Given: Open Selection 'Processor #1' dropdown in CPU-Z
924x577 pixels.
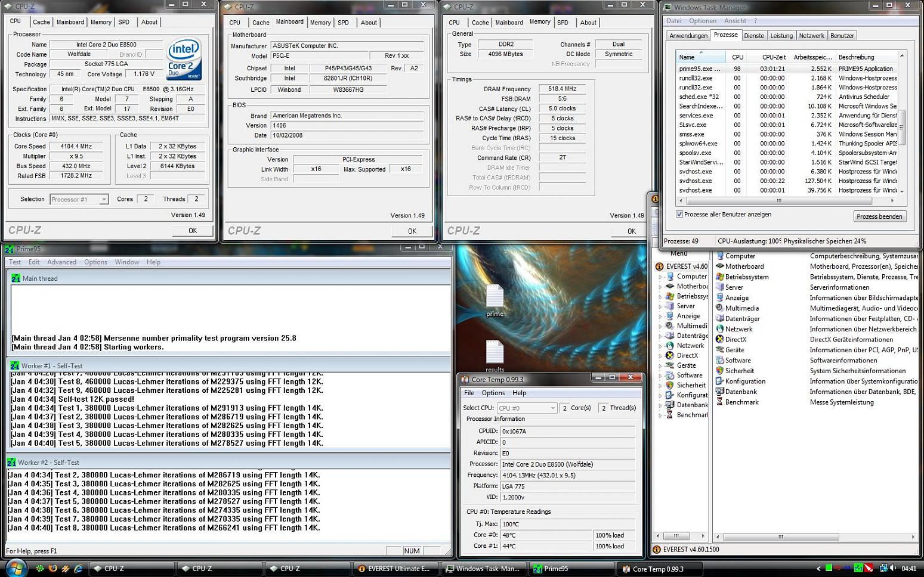Looking at the screenshot, I should (79, 199).
